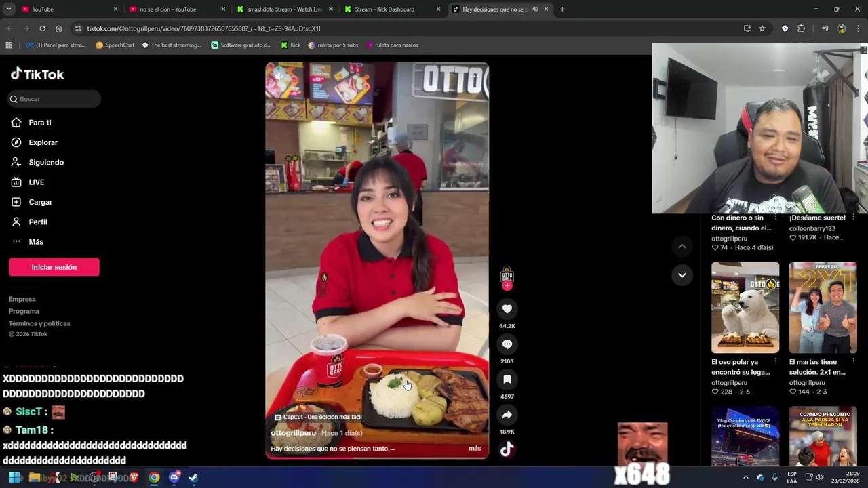Open the TWICE concert vlog thumbnail
The height and width of the screenshot is (488, 868).
pyautogui.click(x=745, y=436)
